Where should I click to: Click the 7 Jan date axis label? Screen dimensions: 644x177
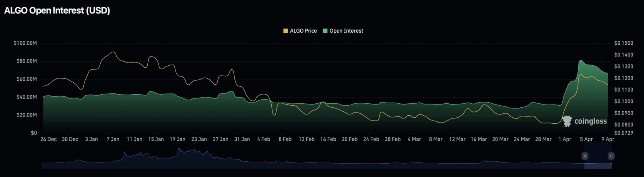113,139
